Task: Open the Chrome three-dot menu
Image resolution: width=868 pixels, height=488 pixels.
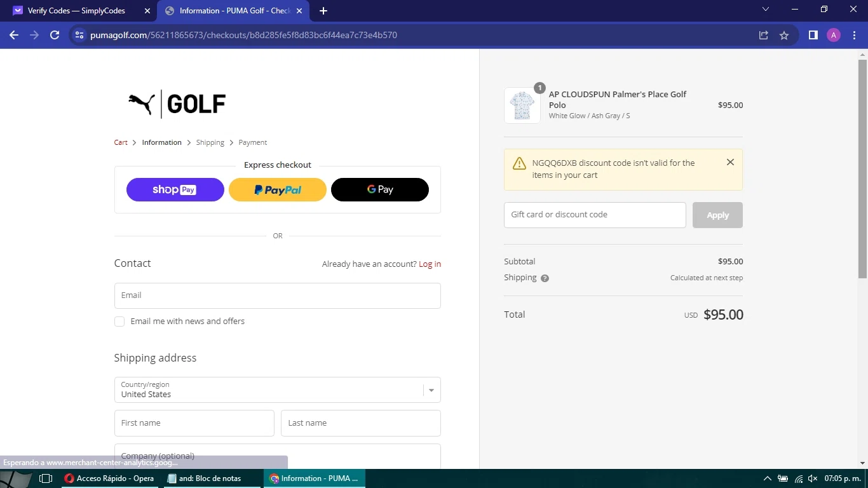Action: 853,36
